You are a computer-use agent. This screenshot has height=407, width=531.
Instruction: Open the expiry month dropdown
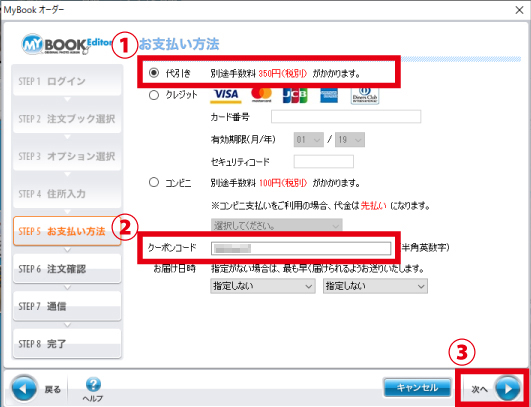309,140
